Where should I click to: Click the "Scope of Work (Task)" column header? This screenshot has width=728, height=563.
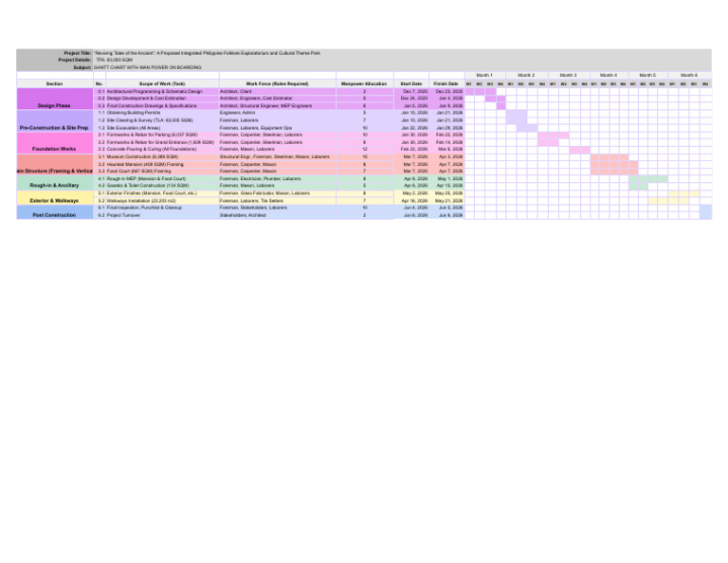click(x=162, y=83)
